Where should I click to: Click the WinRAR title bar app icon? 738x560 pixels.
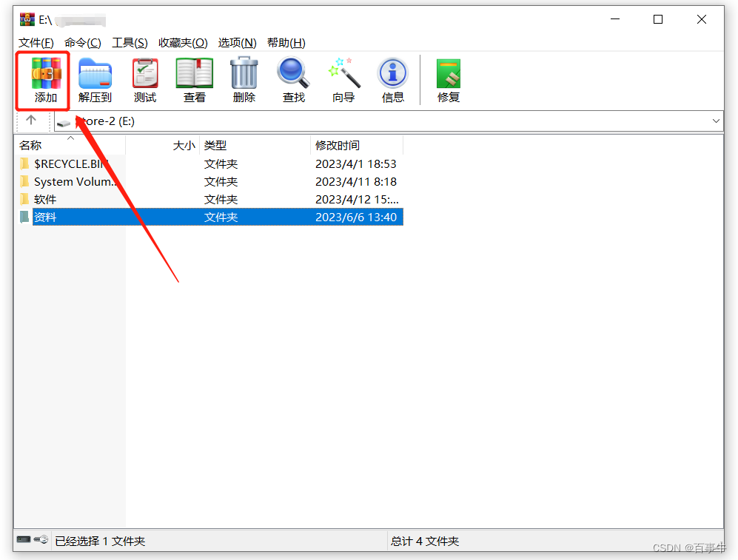click(x=27, y=20)
